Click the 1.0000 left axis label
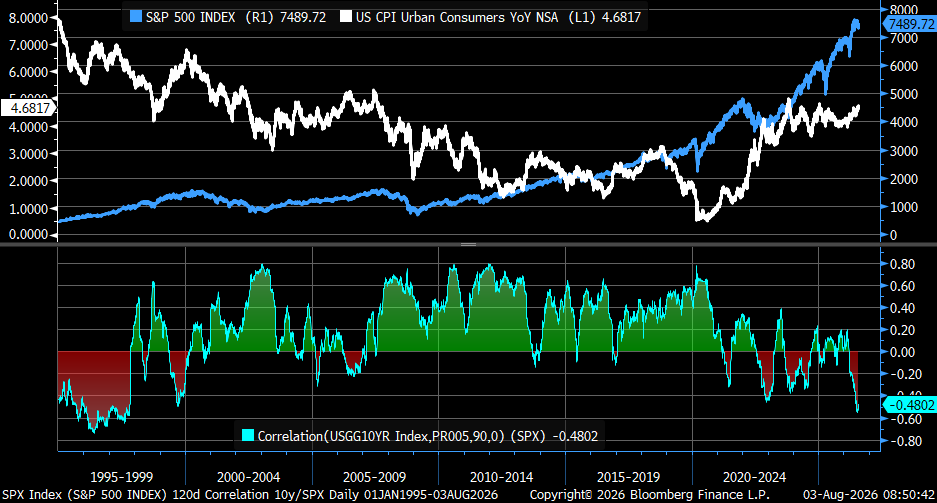Screen dimensions: 937x503 pyautogui.click(x=27, y=208)
